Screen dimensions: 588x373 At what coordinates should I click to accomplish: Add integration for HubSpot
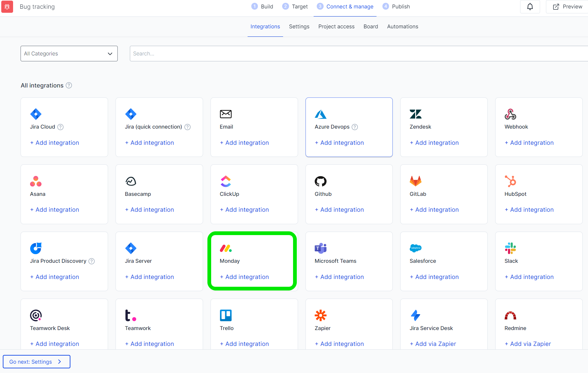coord(529,210)
